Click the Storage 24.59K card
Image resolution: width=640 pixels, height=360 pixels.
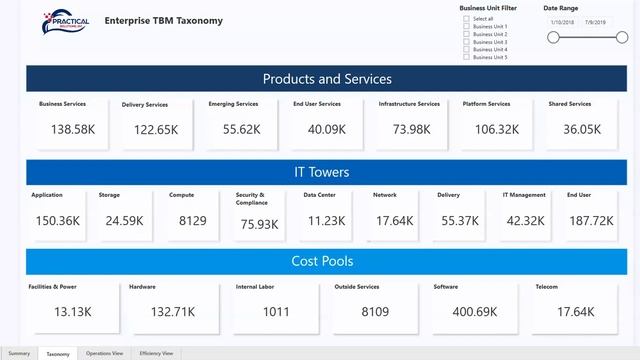[124, 216]
